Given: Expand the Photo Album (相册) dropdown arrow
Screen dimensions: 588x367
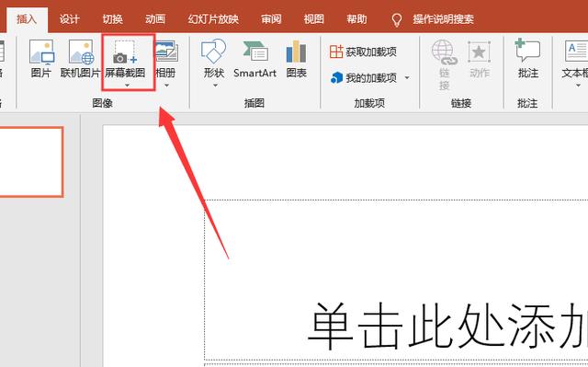Looking at the screenshot, I should tap(166, 86).
